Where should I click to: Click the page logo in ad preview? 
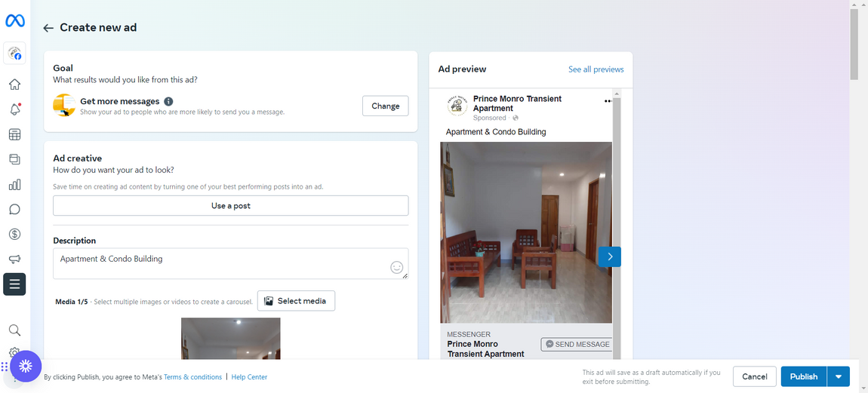pyautogui.click(x=457, y=106)
